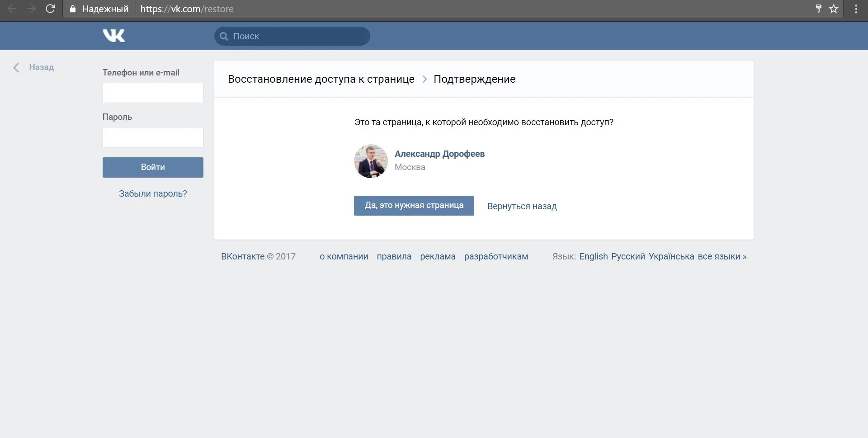The image size is (868, 438).
Task: Click the search magnifier icon
Action: point(224,36)
